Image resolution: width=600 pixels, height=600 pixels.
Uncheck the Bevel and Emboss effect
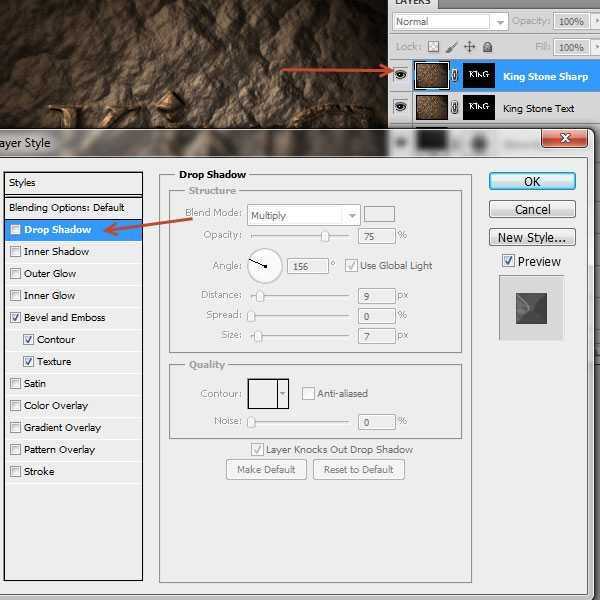click(x=15, y=318)
